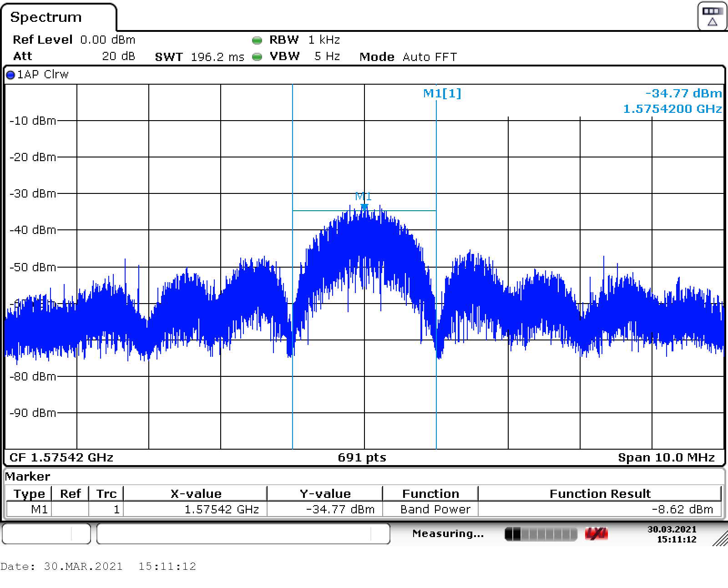Open the Mode Auto FFT setting
The image size is (728, 588).
click(408, 57)
